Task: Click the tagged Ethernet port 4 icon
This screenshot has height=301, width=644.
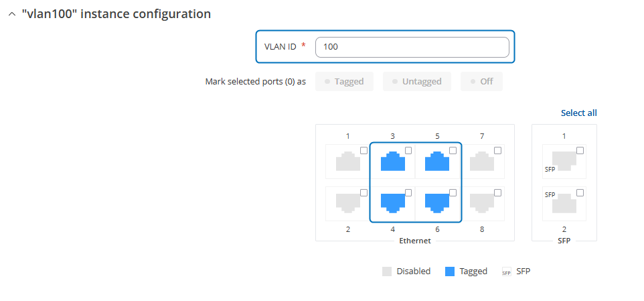Action: click(x=393, y=203)
